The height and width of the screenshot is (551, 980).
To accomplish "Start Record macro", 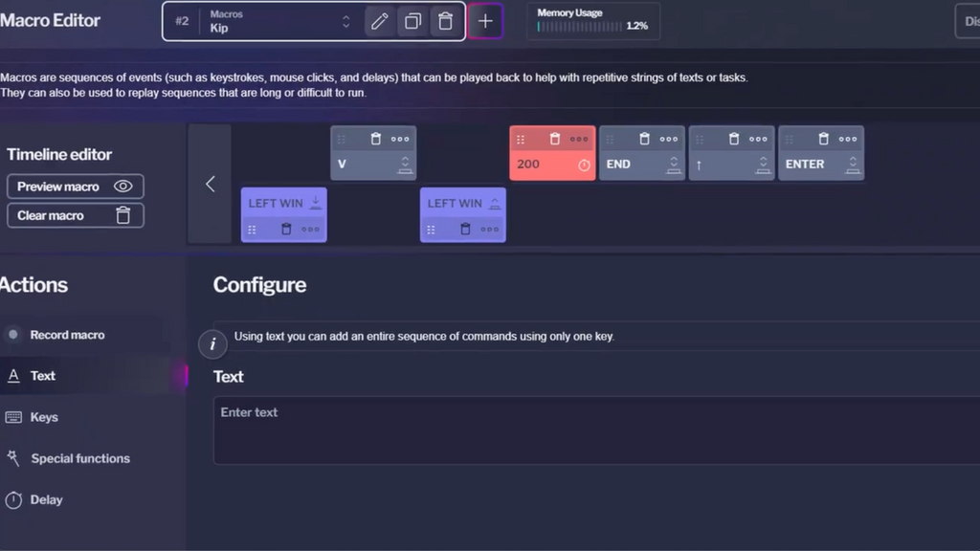I will point(67,335).
